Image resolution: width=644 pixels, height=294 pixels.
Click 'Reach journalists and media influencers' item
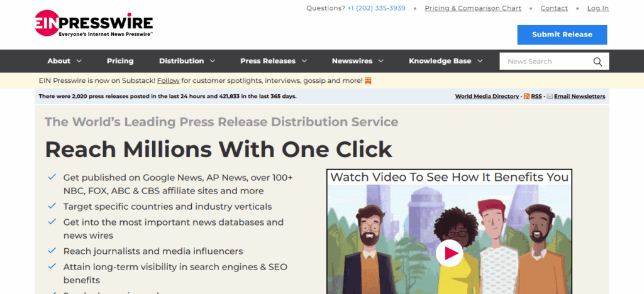pyautogui.click(x=153, y=251)
